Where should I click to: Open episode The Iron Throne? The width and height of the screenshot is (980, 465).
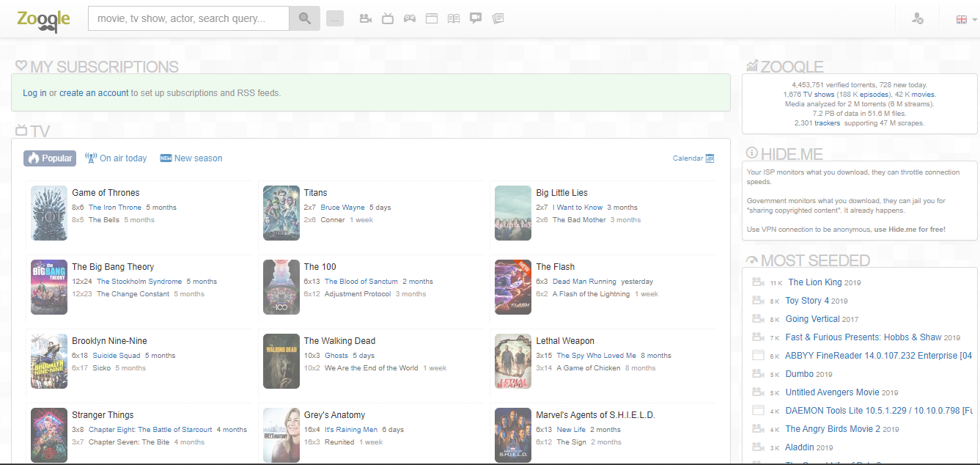(115, 208)
